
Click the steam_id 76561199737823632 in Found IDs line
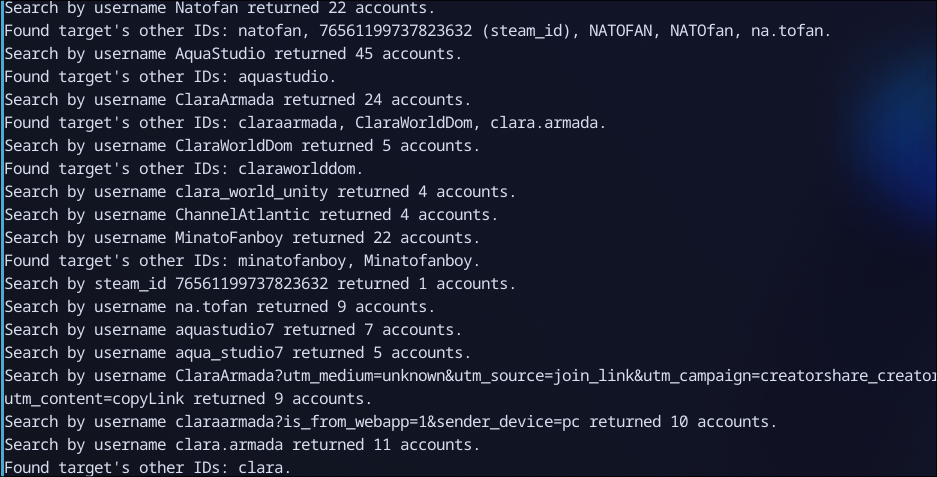pos(396,31)
